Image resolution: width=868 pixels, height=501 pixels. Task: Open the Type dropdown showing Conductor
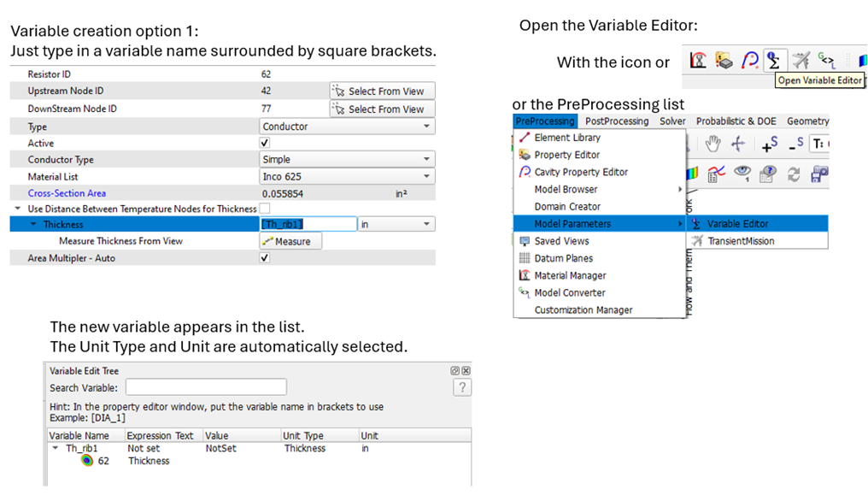[347, 127]
